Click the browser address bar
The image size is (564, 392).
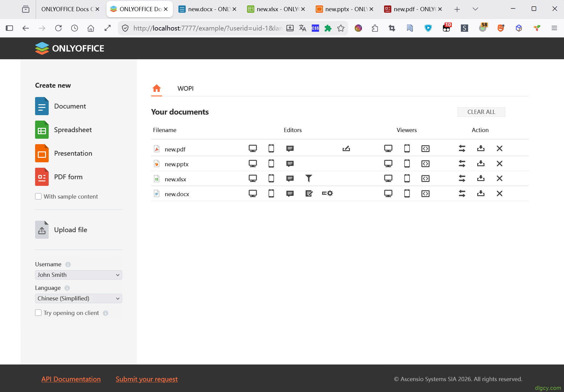(x=207, y=28)
